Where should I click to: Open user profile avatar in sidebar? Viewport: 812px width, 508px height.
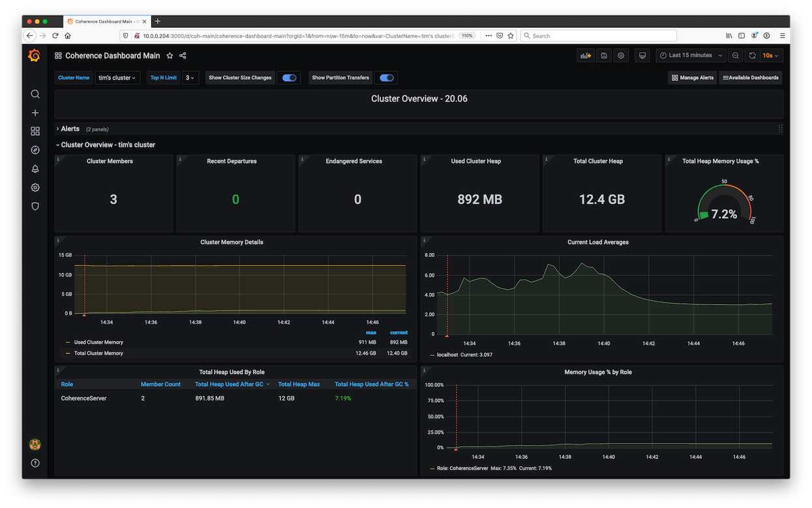(35, 445)
